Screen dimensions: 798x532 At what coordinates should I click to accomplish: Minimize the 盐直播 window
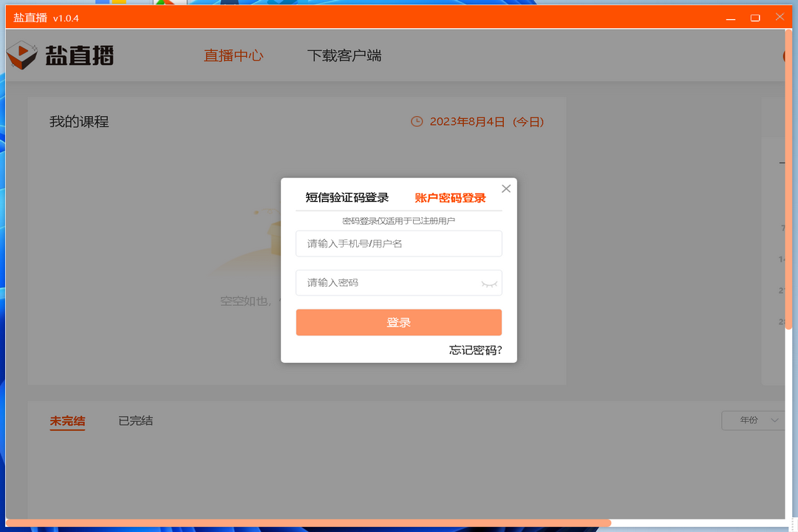[729, 17]
